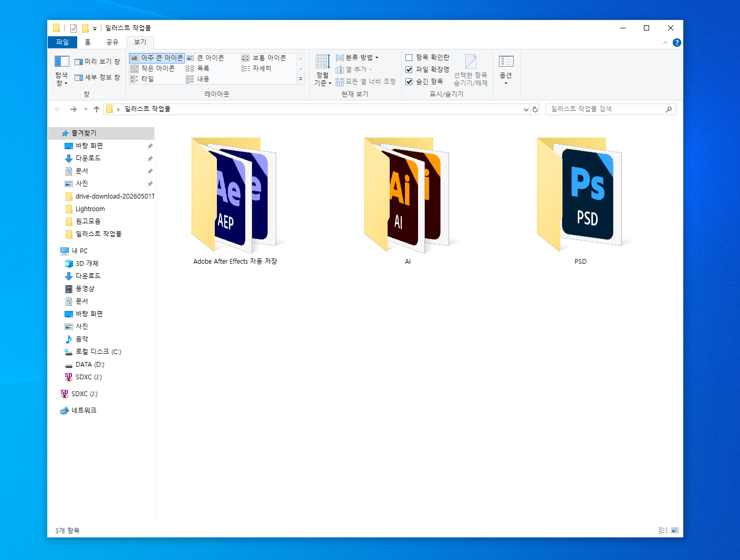Toggle the 세부 정보 창 pane

97,77
